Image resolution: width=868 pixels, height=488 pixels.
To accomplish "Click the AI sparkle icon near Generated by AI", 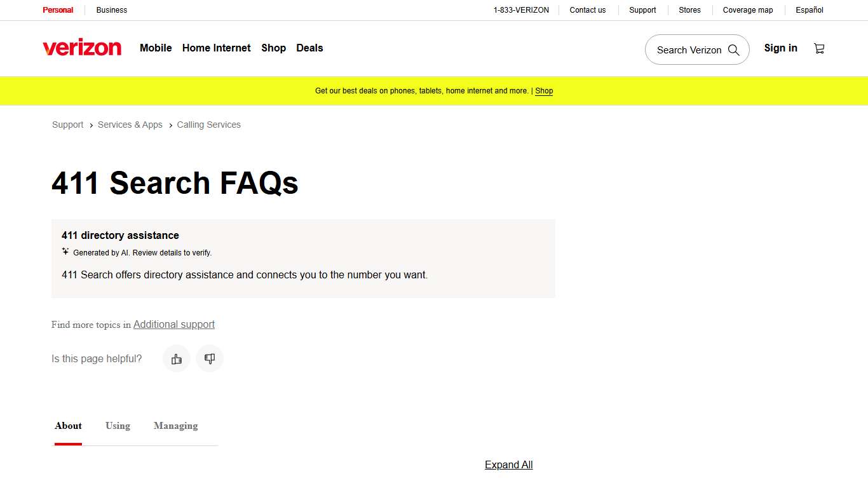I will [x=65, y=251].
